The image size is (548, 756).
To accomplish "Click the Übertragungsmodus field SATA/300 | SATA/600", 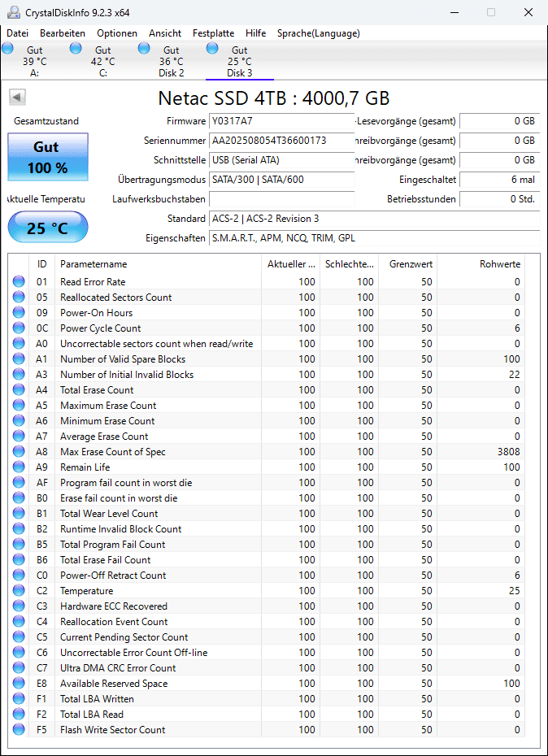I will 281,180.
